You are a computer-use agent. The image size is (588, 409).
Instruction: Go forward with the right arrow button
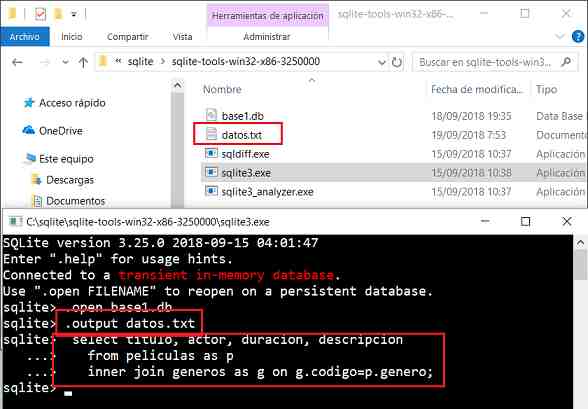44,62
